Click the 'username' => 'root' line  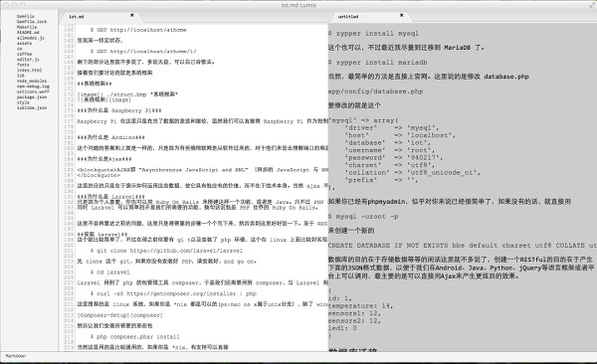pos(389,150)
